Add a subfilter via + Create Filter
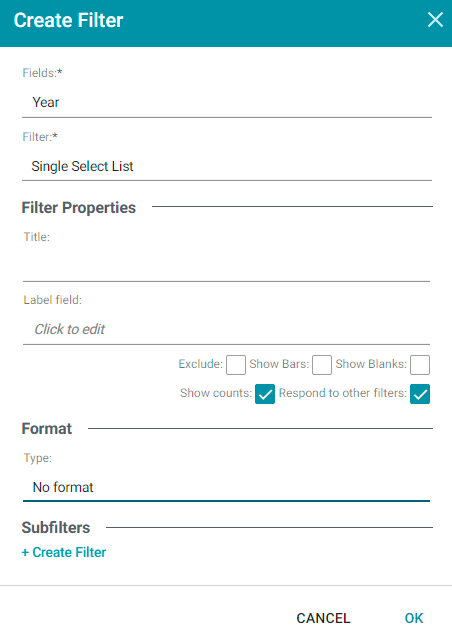This screenshot has height=635, width=452. coord(64,552)
